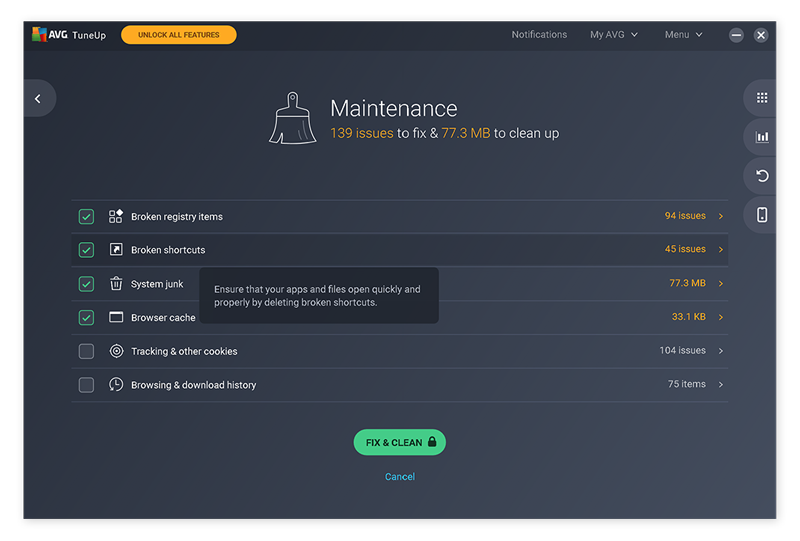The width and height of the screenshot is (800, 541).
Task: Uncheck the Broken registry items checkbox
Action: tap(86, 216)
